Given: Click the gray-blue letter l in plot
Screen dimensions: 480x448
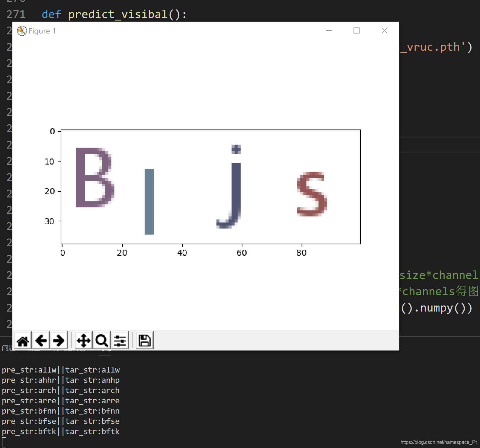Looking at the screenshot, I should (x=149, y=202).
